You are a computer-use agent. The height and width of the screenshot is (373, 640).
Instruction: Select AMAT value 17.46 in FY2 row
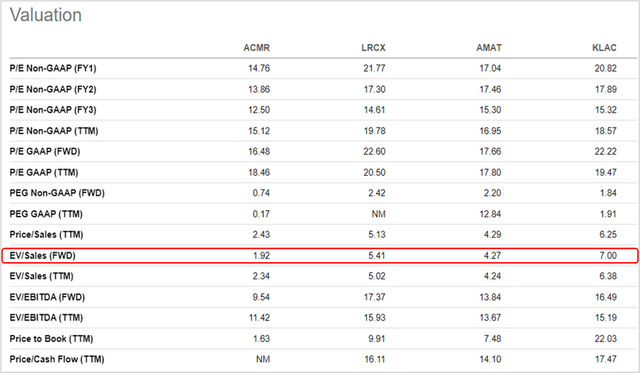coord(490,89)
